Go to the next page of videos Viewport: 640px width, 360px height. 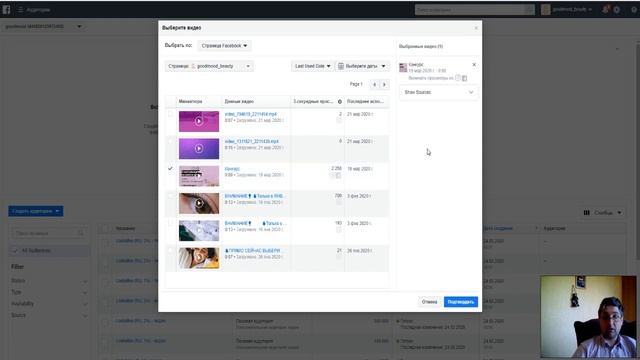pos(384,84)
